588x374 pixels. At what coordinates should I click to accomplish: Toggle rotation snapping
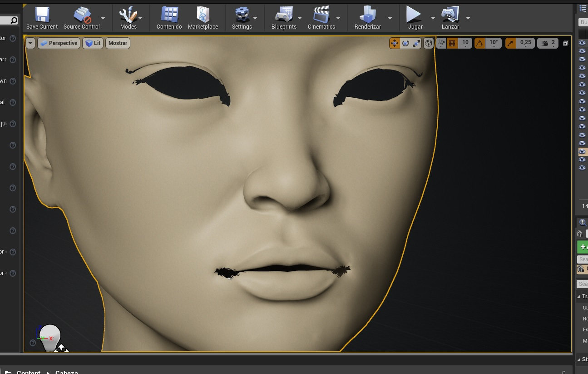(479, 43)
